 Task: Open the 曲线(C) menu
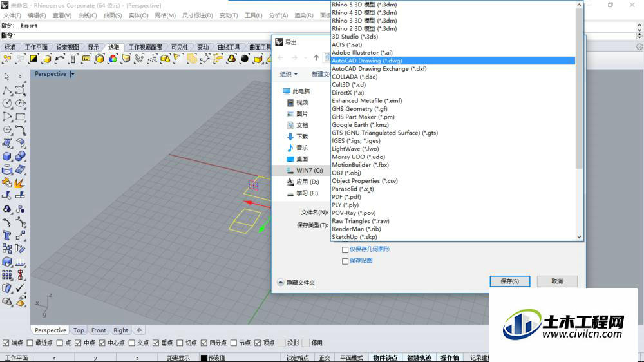[x=88, y=15]
